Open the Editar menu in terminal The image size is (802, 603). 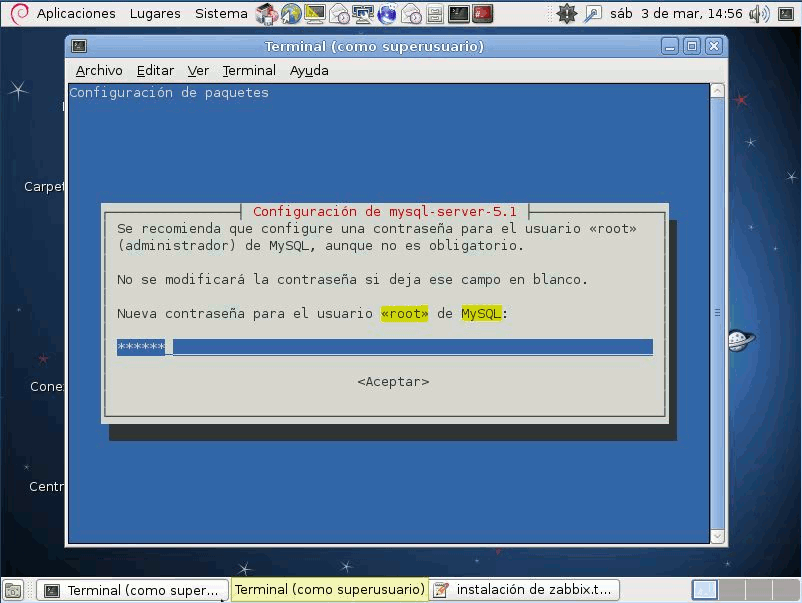click(155, 70)
